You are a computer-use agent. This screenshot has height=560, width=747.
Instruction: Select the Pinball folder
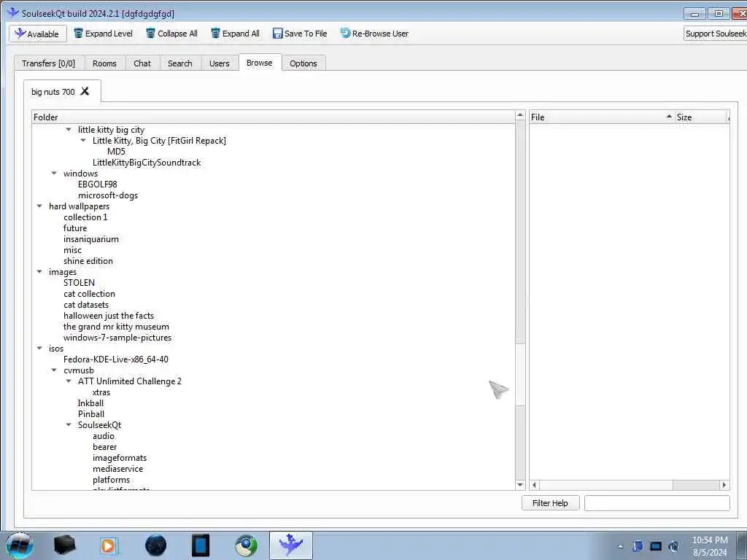(91, 414)
